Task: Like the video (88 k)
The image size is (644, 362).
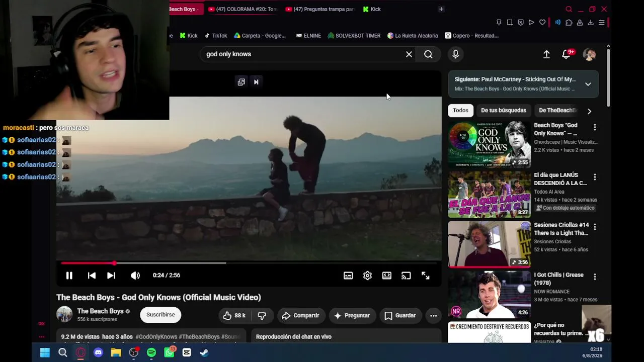Action: click(234, 316)
